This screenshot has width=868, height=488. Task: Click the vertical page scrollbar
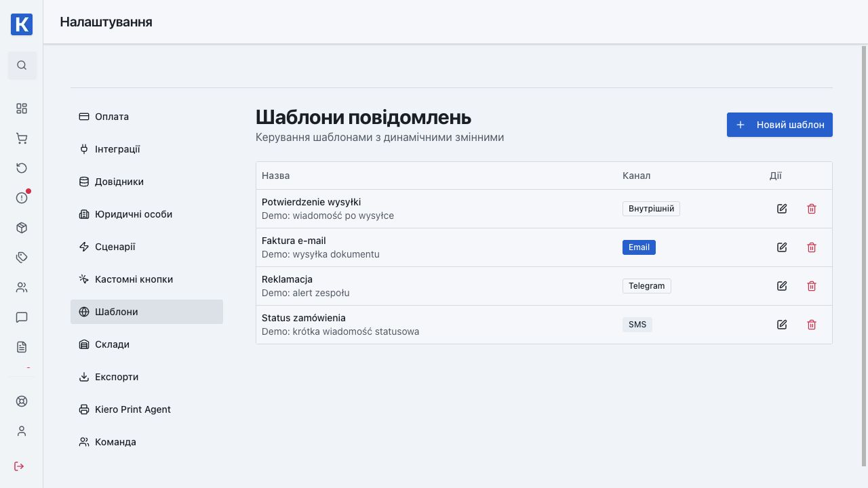[864, 256]
